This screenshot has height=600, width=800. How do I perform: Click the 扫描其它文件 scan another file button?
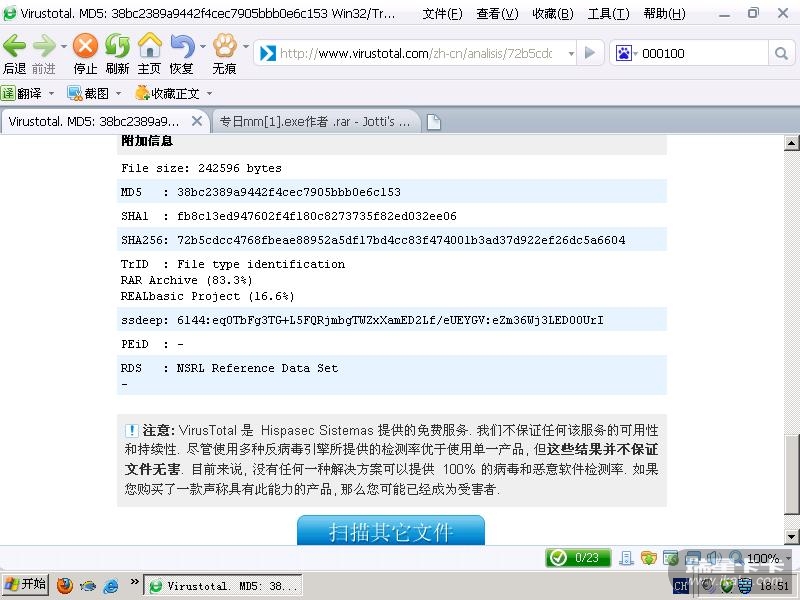pos(391,531)
